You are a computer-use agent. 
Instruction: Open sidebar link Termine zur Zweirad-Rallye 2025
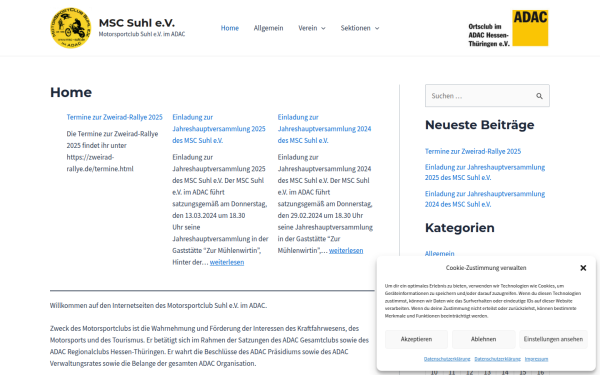pyautogui.click(x=473, y=151)
